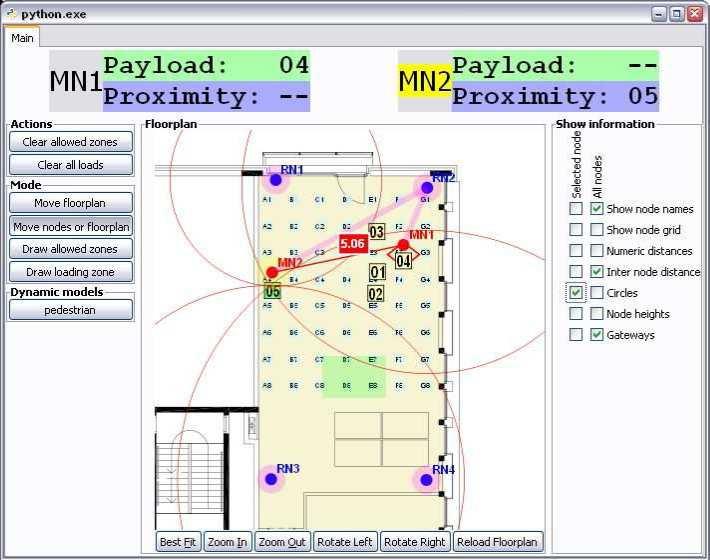Select the red MN1 mobile node
The image size is (710, 560).
pos(403,245)
